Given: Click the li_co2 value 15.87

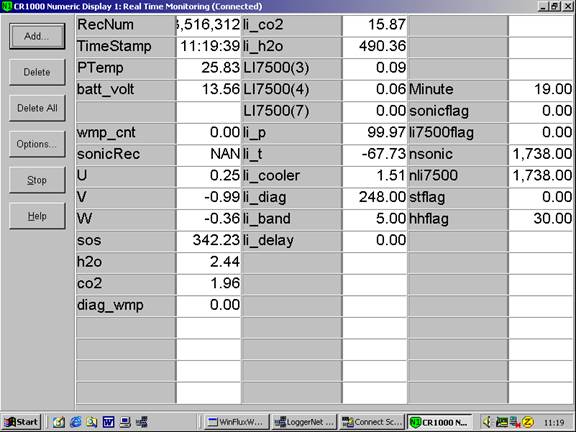Looking at the screenshot, I should [x=375, y=25].
